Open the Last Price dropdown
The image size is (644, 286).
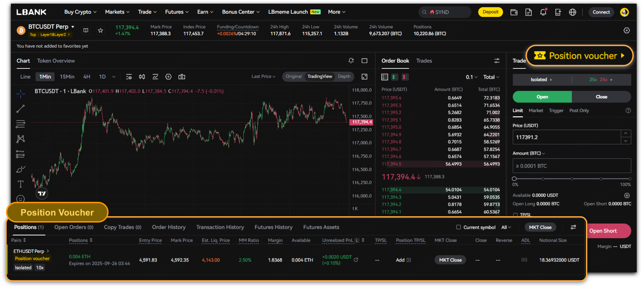263,76
